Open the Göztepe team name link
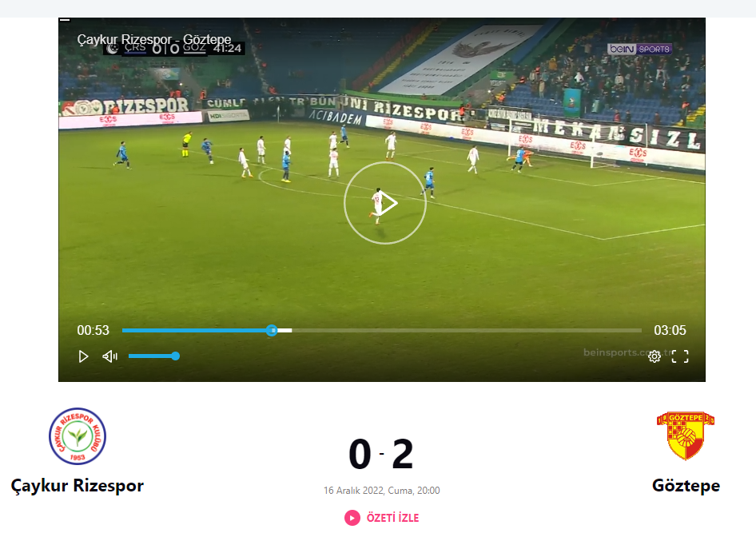The width and height of the screenshot is (756, 533). [686, 485]
